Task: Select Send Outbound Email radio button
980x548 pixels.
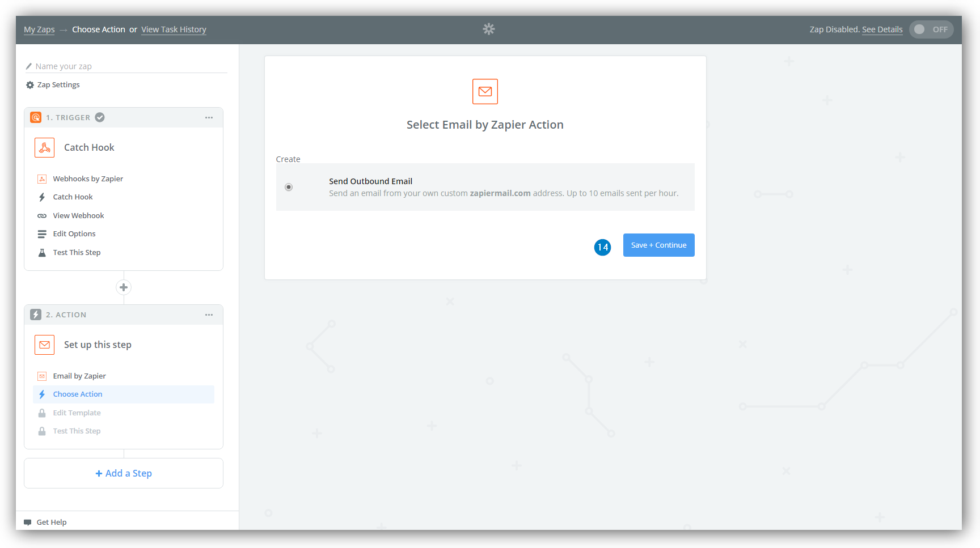Action: click(x=289, y=187)
